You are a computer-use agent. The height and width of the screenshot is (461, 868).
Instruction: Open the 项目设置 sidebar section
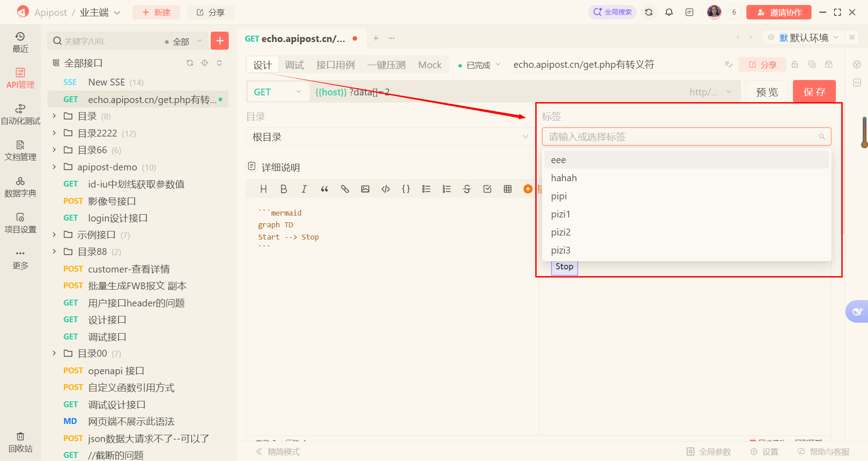20,223
